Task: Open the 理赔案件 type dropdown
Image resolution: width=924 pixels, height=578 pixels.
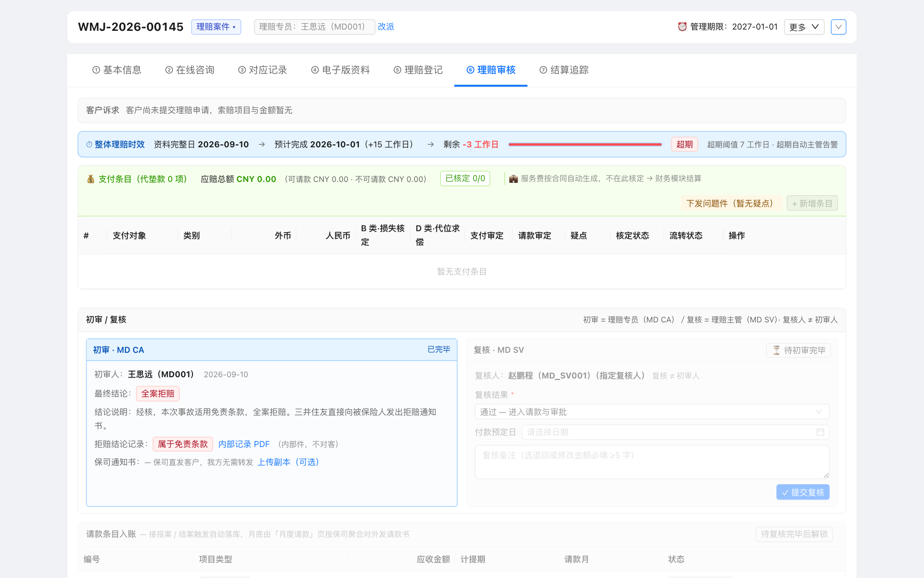Action: point(216,27)
